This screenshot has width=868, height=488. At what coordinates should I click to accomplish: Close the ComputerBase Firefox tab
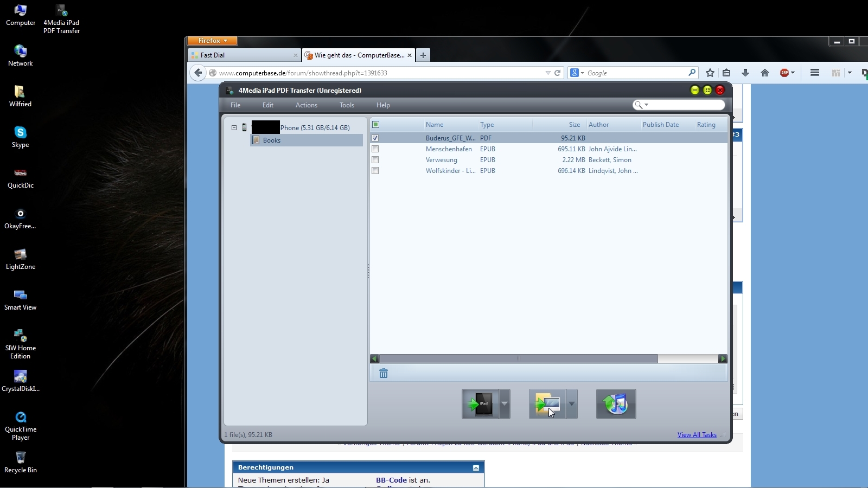410,55
